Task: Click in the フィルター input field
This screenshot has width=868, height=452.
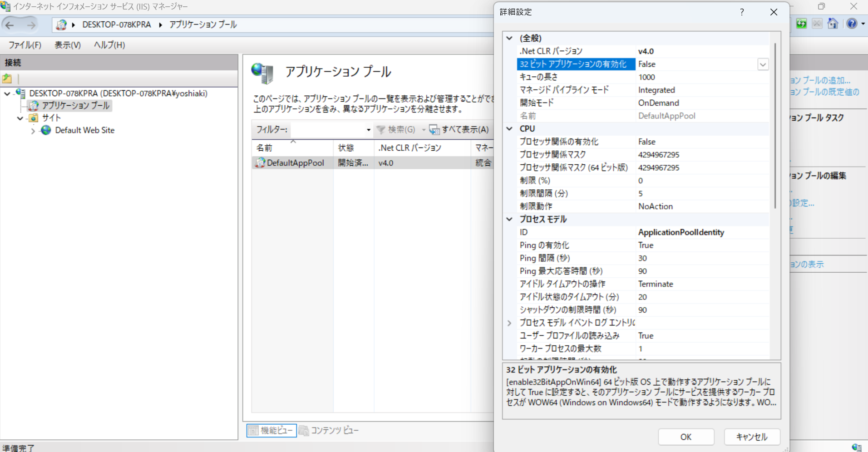Action: click(x=327, y=130)
